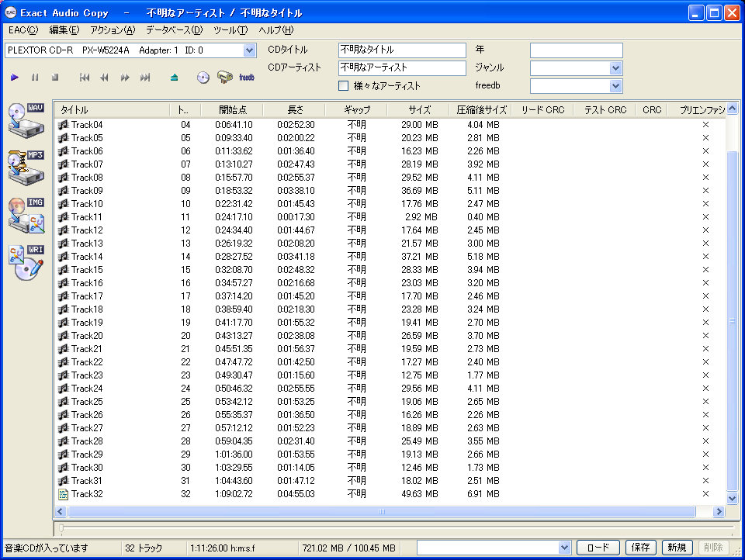This screenshot has width=745, height=560.
Task: Select Track32 in the track list
Action: pyautogui.click(x=87, y=494)
